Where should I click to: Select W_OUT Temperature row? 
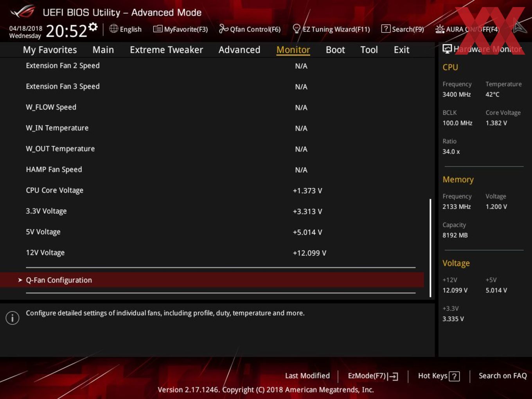pos(212,149)
